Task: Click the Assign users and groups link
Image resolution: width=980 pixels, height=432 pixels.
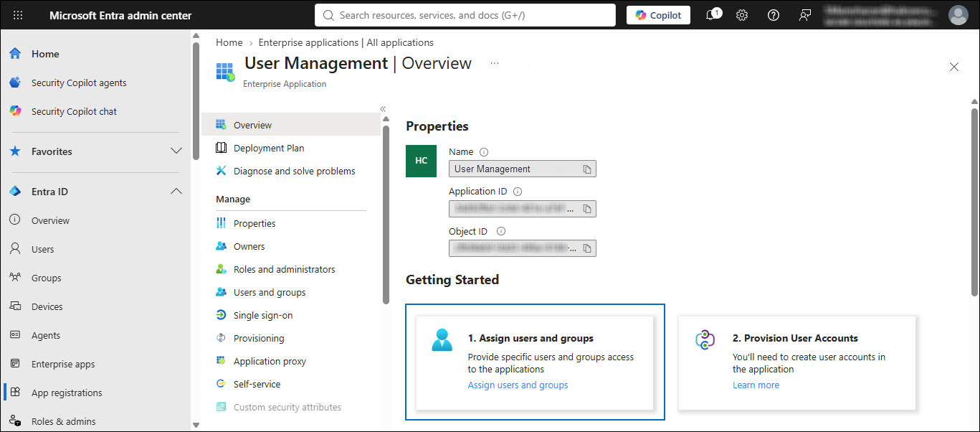Action: (518, 385)
